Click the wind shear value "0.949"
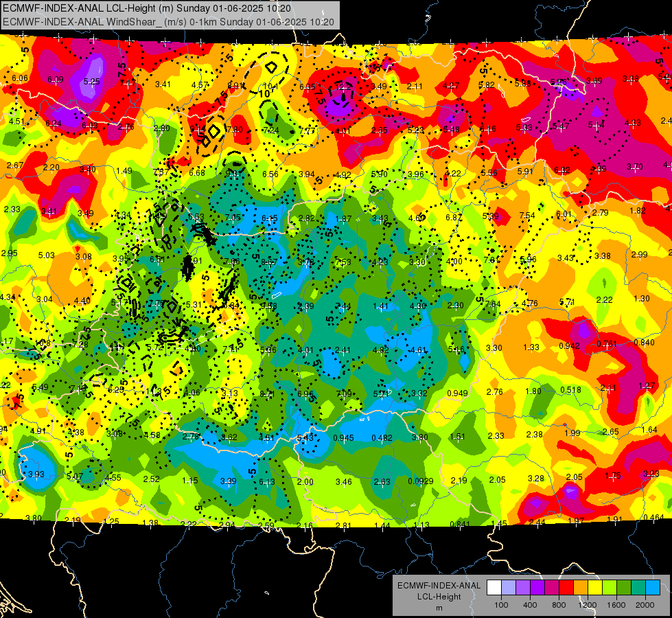 pyautogui.click(x=457, y=393)
